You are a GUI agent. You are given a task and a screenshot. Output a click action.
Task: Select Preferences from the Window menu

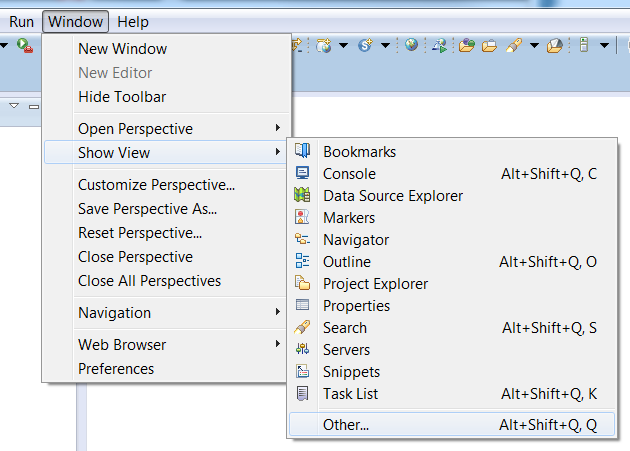[x=116, y=369]
